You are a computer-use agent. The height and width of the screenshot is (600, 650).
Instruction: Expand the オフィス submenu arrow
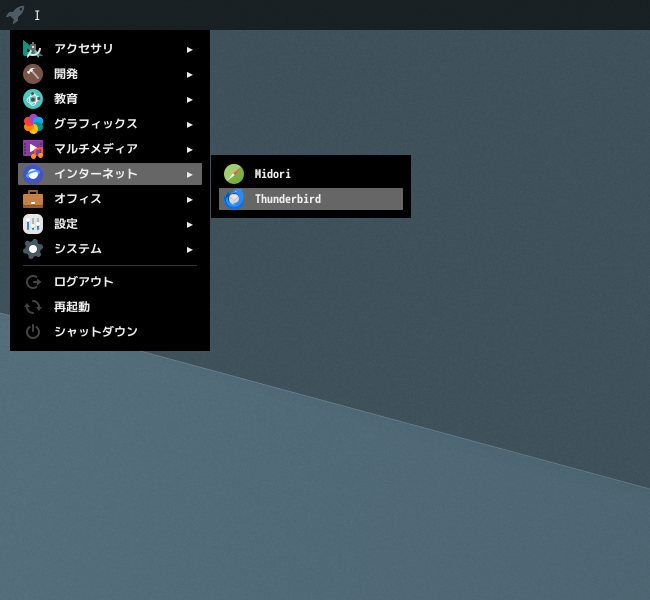[x=189, y=199]
